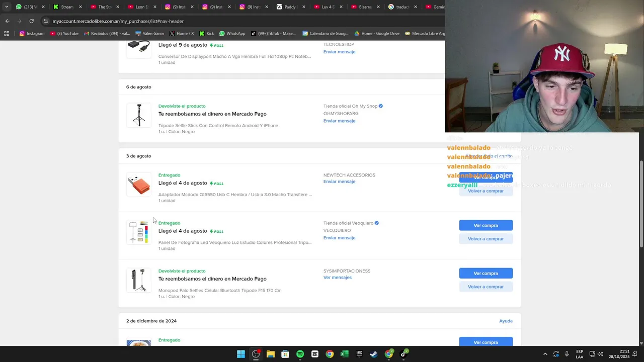Click Enviar mensaje for TECNOESHOP
The image size is (644, 362).
[339, 52]
